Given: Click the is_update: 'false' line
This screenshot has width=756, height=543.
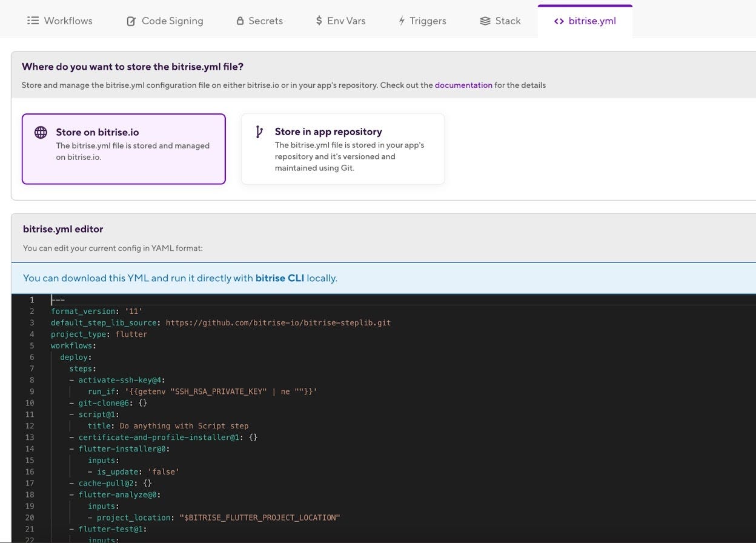Looking at the screenshot, I should [x=134, y=472].
